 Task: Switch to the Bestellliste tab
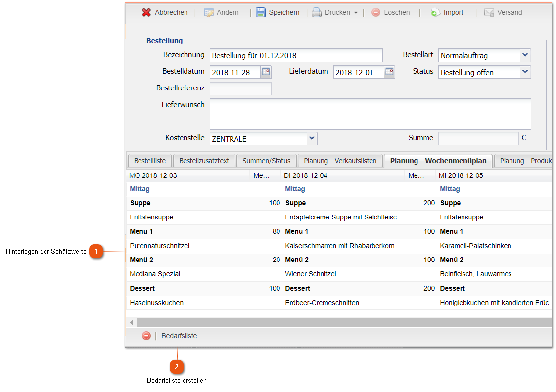pos(150,161)
